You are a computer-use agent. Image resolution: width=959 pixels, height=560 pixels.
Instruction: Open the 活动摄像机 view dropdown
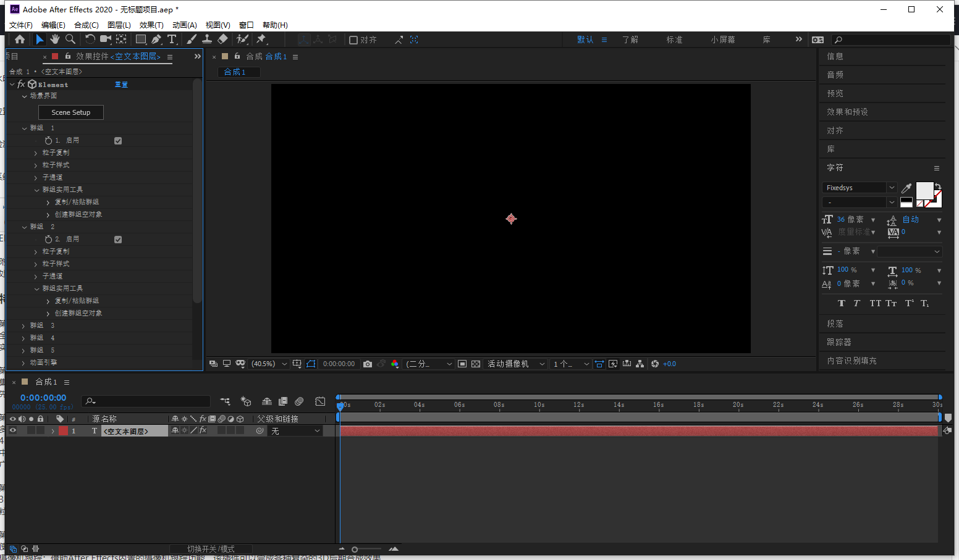pyautogui.click(x=516, y=364)
